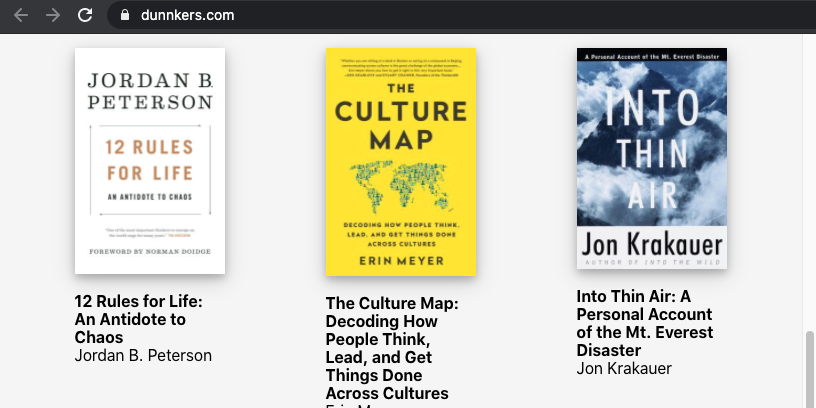Open the yellow Culture Map book cover
Image resolution: width=816 pixels, height=408 pixels.
click(400, 161)
